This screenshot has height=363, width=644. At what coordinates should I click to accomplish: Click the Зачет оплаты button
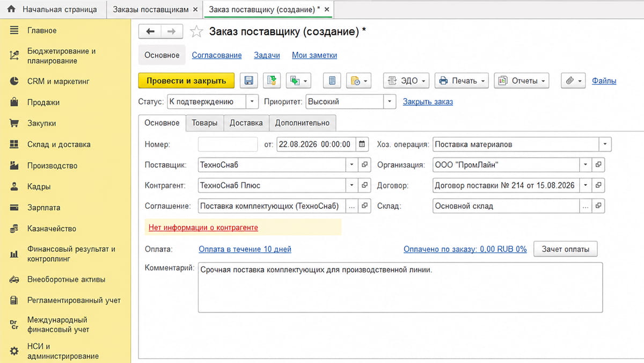[566, 249]
